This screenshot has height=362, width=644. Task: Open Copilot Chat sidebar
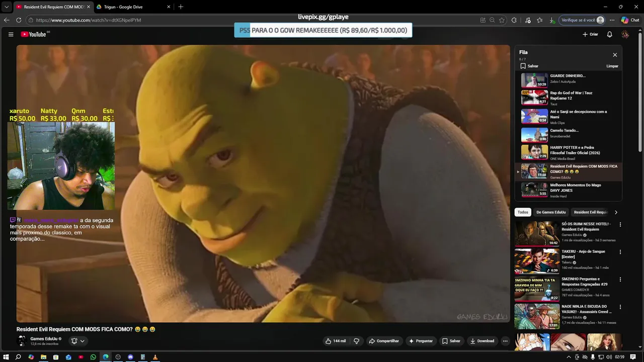tap(630, 20)
